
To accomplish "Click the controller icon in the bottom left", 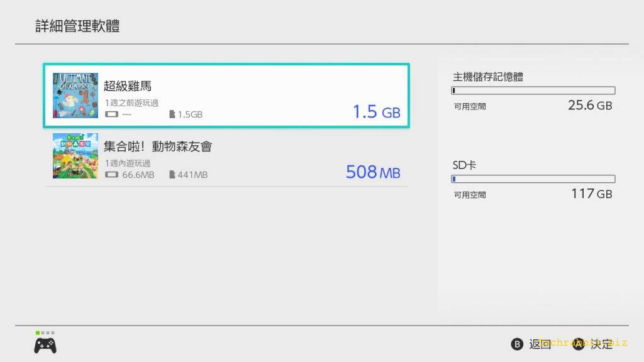I will point(45,345).
